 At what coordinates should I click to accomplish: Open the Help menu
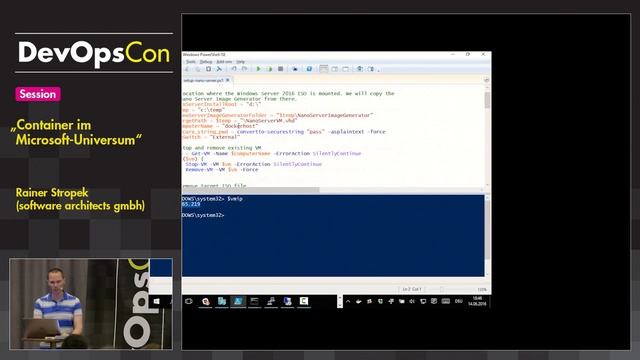pyautogui.click(x=240, y=62)
